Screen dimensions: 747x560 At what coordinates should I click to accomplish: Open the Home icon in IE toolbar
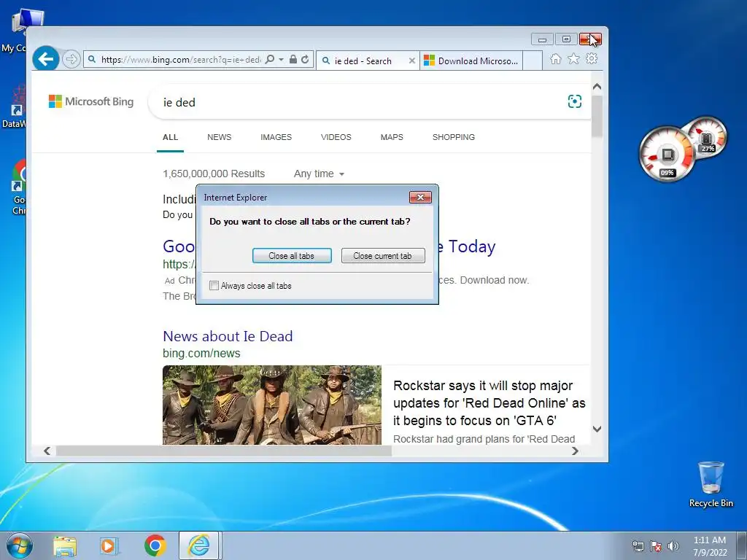(x=555, y=58)
